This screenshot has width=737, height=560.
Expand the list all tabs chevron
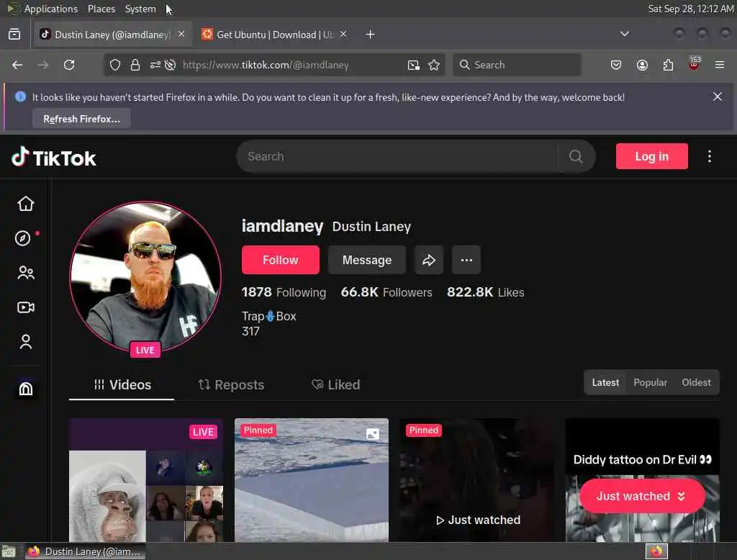tap(625, 34)
